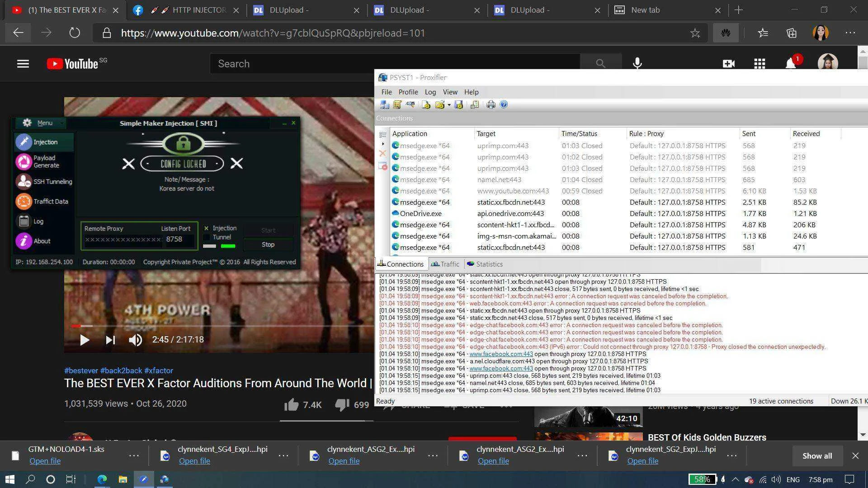Open options for GTM+NOLOAD4-1.sks download
The image size is (868, 488).
pos(134,455)
